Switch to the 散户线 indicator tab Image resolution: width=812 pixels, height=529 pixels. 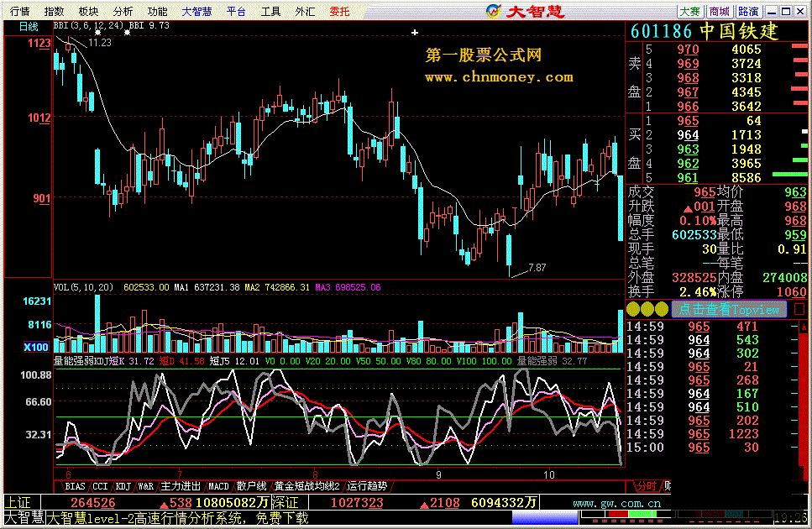click(x=251, y=486)
